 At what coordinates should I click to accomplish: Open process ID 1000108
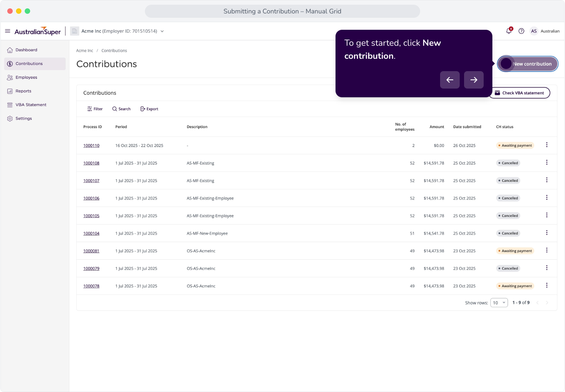coord(91,163)
